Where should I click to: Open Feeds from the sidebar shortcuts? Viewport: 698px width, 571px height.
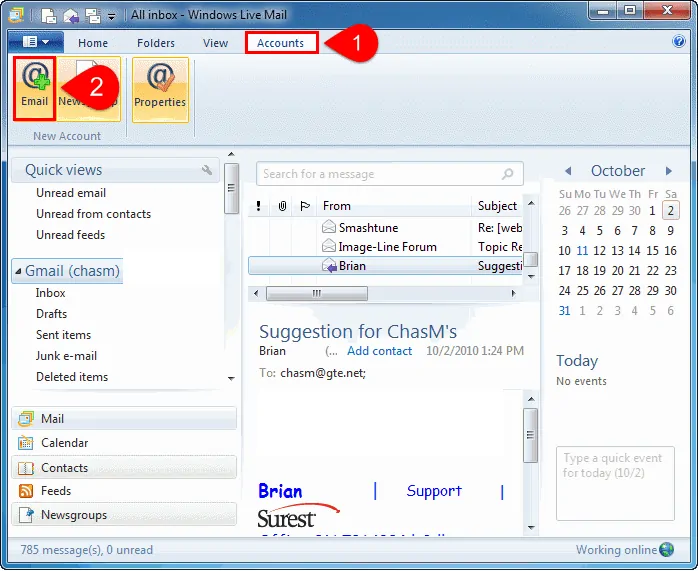[x=55, y=491]
